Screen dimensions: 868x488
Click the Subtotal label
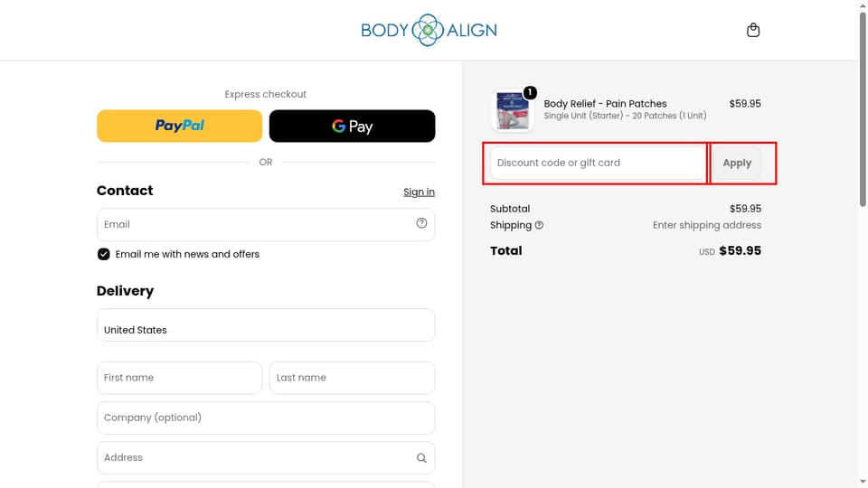[510, 209]
